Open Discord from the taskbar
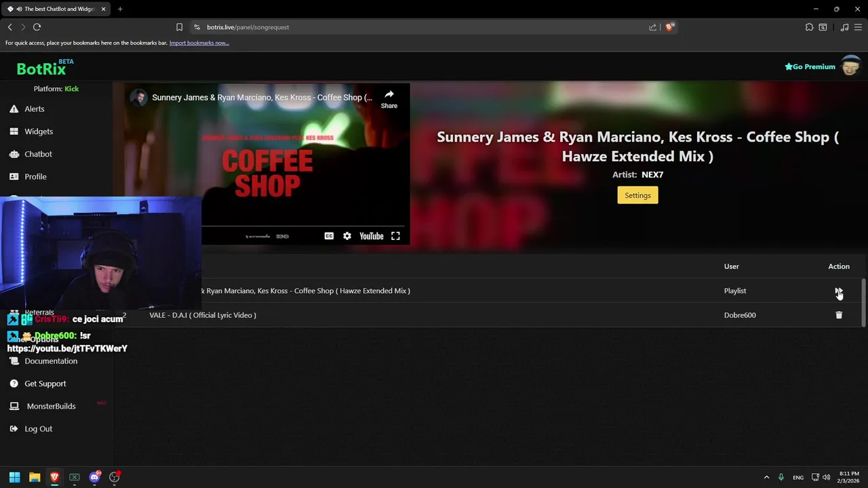The width and height of the screenshot is (868, 488). pos(94,477)
